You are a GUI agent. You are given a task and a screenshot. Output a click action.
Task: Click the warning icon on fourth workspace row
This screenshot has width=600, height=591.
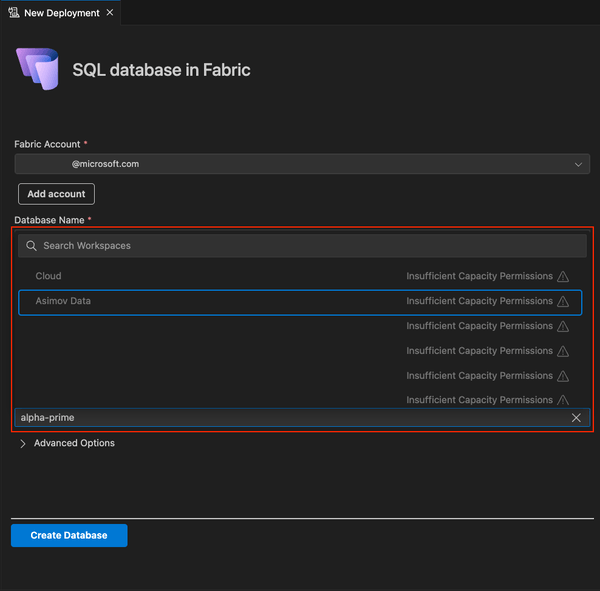[x=563, y=352]
